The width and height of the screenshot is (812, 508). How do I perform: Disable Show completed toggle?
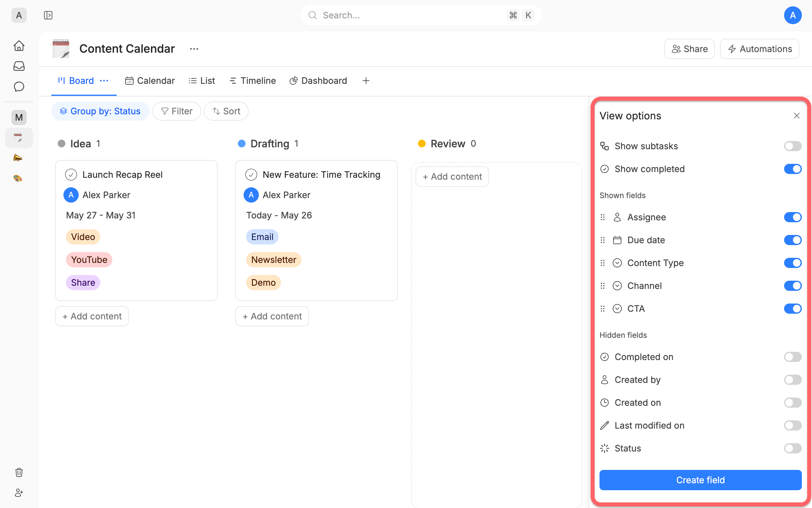(x=793, y=169)
